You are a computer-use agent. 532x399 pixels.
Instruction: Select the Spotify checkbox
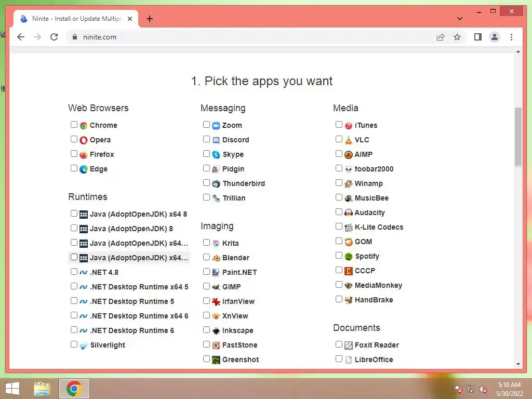click(339, 256)
